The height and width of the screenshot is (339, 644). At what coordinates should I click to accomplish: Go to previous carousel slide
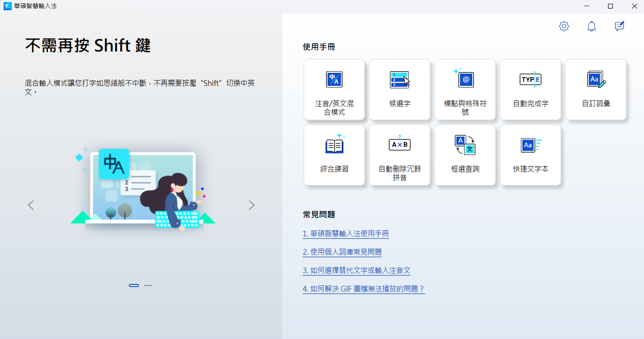coord(31,205)
